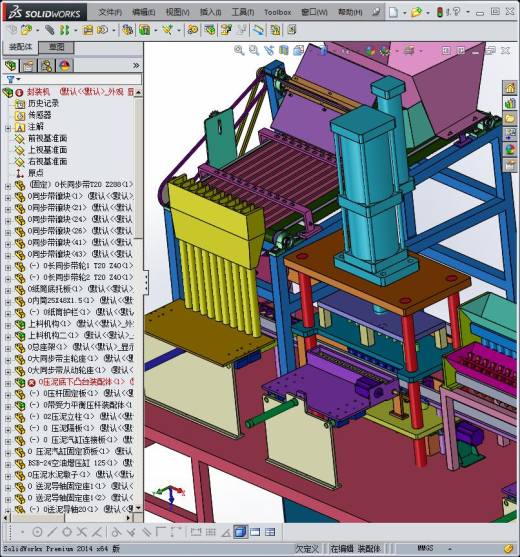Open SolidWorks Resources house icon in task pane

[x=510, y=87]
